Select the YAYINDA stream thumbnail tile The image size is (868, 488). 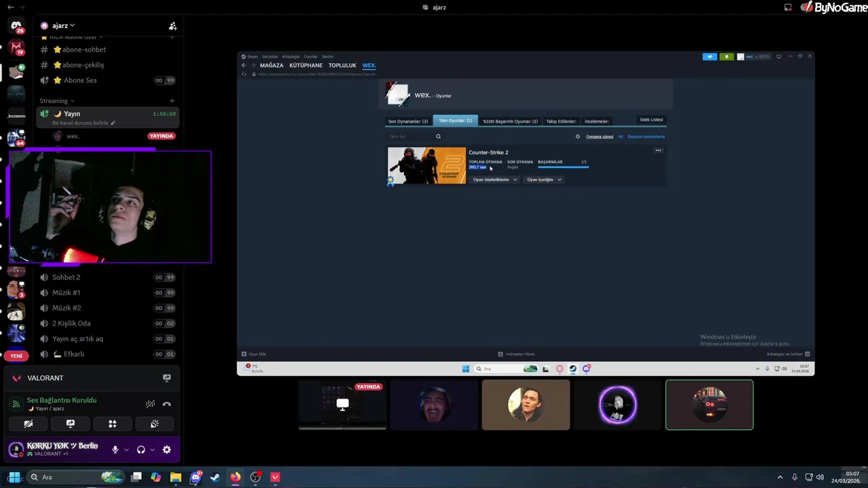pos(342,405)
